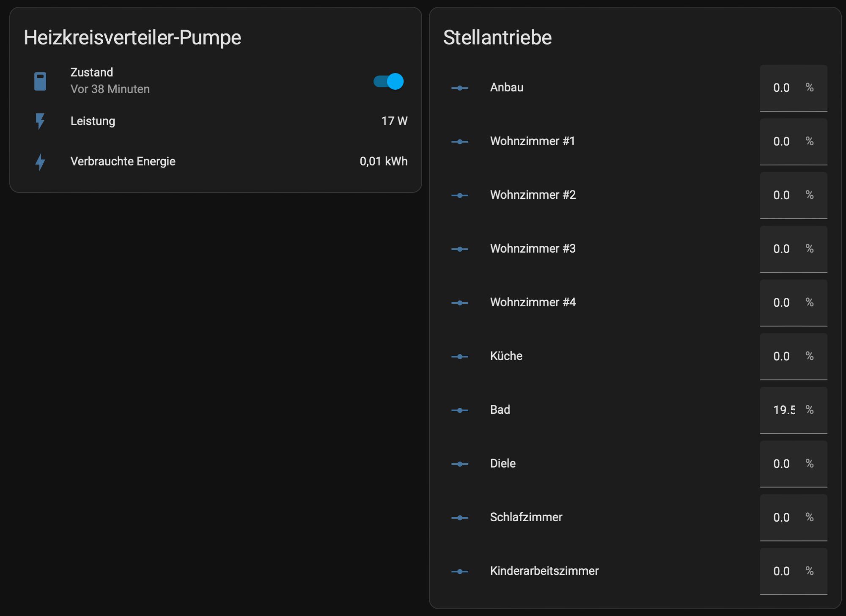The width and height of the screenshot is (846, 616).
Task: Click the Wohnzimmer #2 label
Action: click(533, 195)
